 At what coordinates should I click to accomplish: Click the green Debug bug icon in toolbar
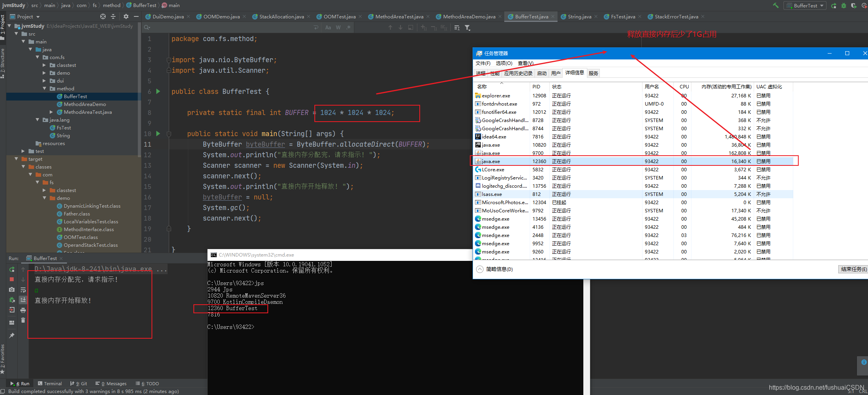[x=844, y=5]
